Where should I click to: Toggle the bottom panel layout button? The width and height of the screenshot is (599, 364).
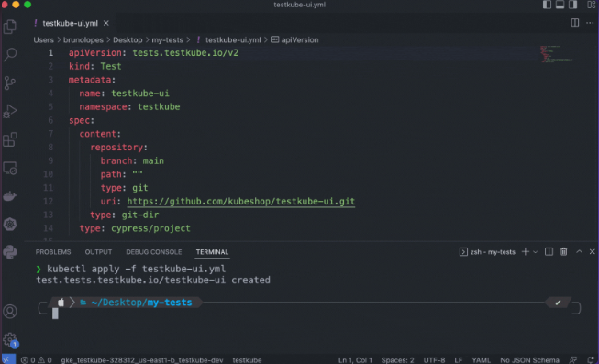click(x=560, y=5)
